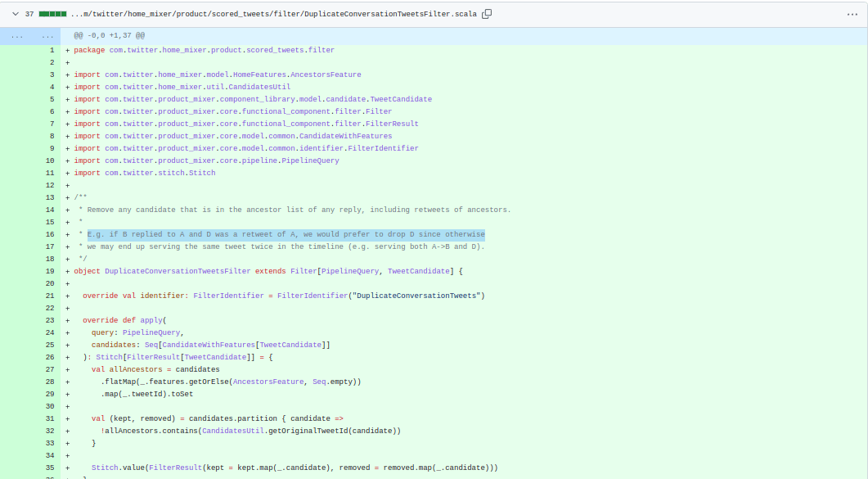Click the "DuplicateConversationTweets" string literal
This screenshot has width=868, height=479.
click(417, 296)
